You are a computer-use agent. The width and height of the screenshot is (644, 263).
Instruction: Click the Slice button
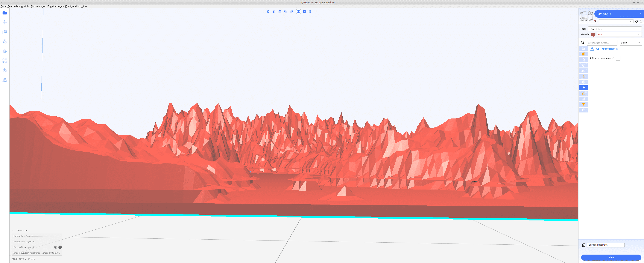pos(611,258)
